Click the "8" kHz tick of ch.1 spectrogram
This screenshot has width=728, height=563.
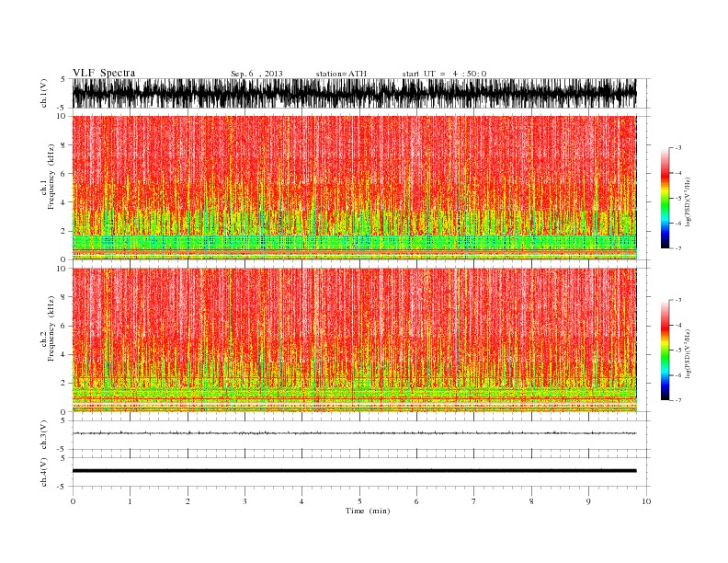[63, 145]
